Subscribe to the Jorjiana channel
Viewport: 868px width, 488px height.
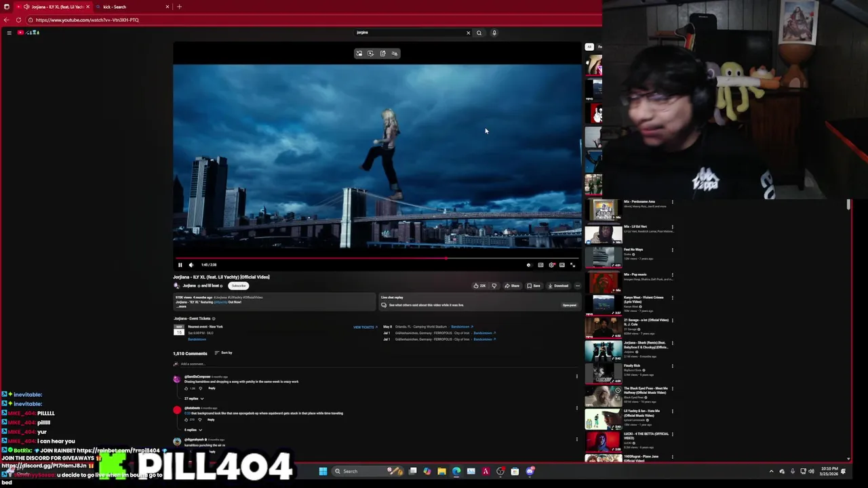(238, 285)
